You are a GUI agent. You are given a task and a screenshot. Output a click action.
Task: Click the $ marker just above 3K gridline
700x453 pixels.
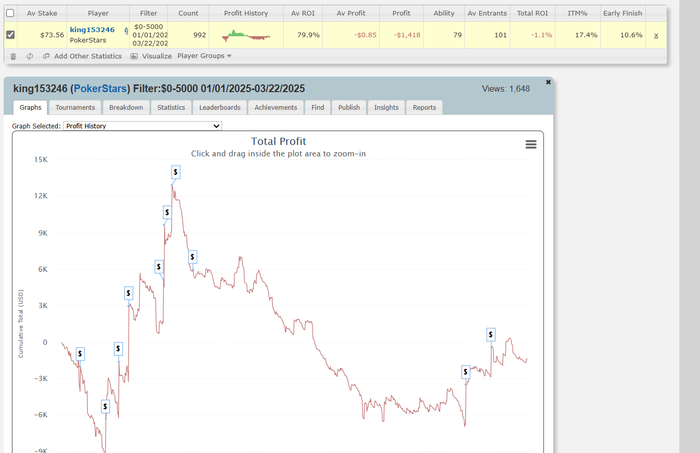[x=129, y=293]
